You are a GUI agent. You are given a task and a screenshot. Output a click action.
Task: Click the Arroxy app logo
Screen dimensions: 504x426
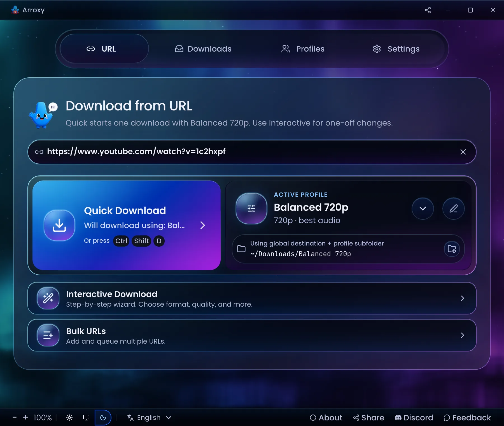point(15,10)
